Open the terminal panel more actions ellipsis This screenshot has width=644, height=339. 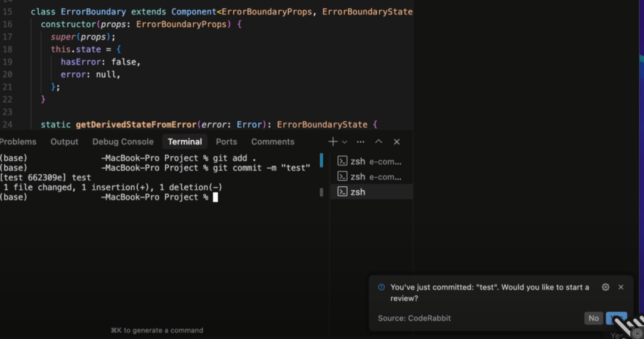point(360,142)
